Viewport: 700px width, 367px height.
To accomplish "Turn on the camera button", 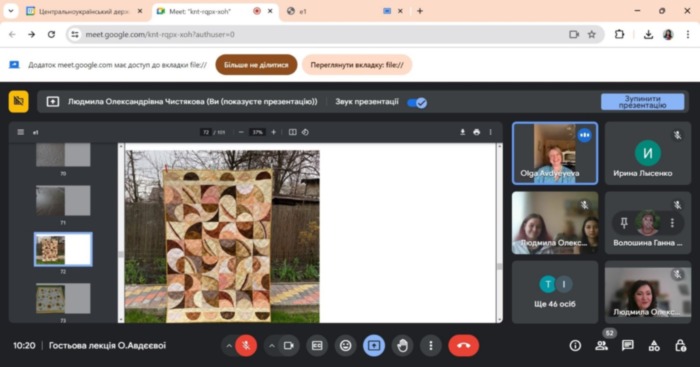I will pyautogui.click(x=288, y=346).
